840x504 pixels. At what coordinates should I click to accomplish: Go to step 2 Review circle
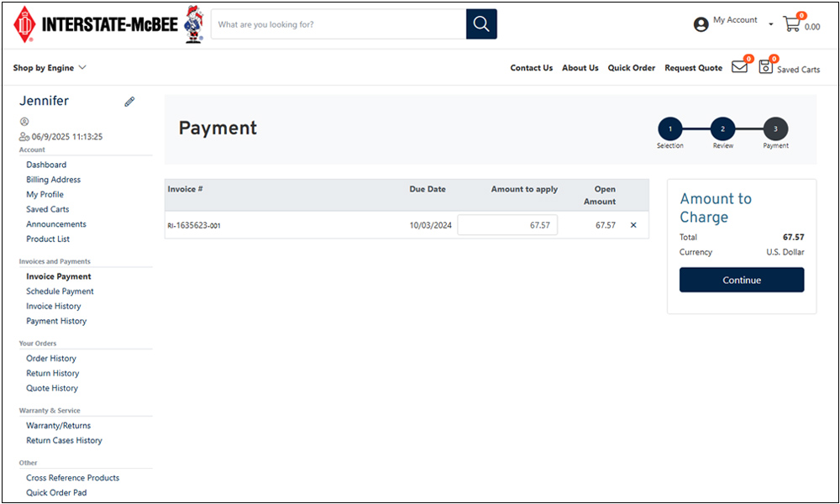[x=722, y=129]
